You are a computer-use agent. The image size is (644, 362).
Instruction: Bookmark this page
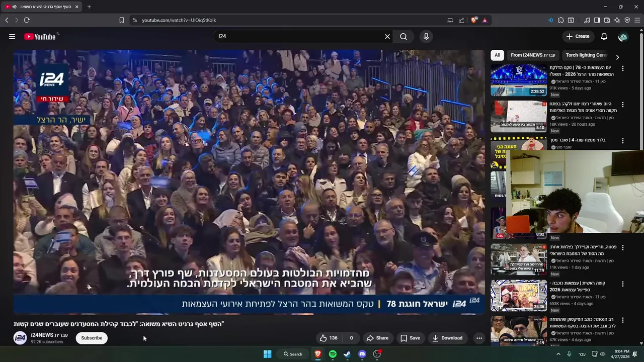(122, 20)
